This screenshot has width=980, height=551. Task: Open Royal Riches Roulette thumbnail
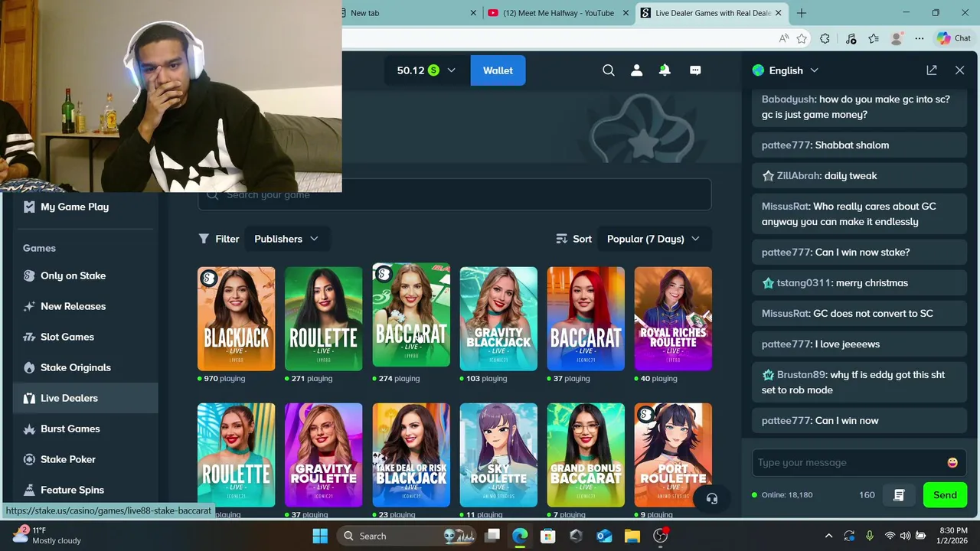673,318
